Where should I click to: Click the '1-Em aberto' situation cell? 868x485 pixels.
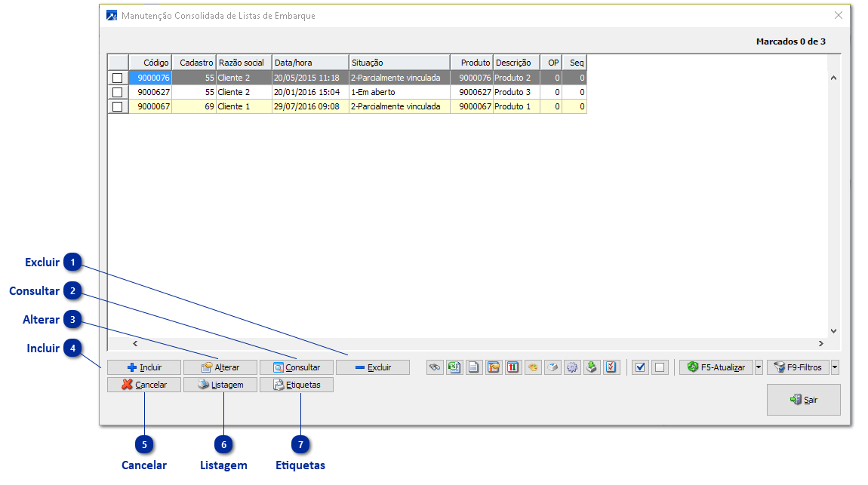[x=399, y=92]
